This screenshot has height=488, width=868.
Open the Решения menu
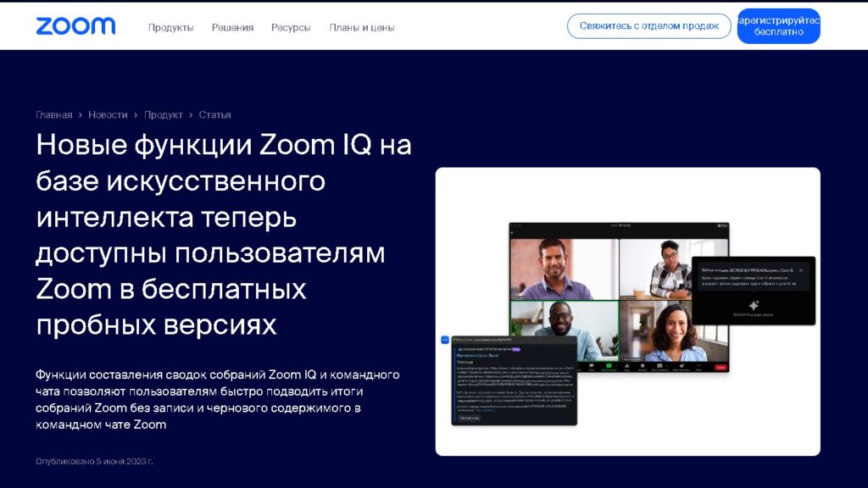click(232, 27)
